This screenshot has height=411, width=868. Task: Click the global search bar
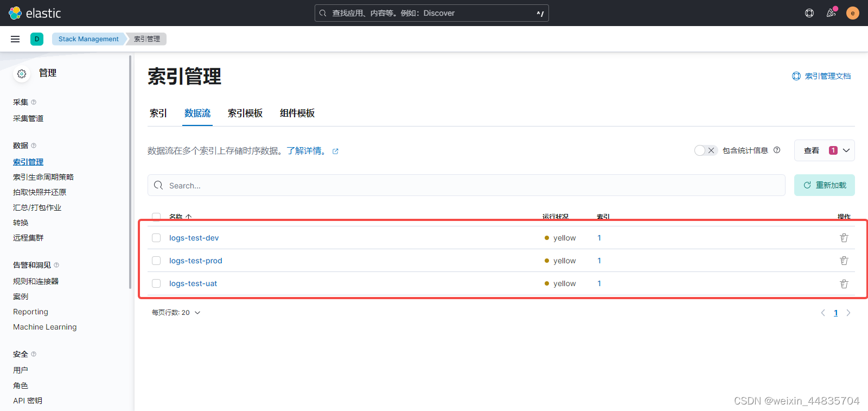(432, 13)
